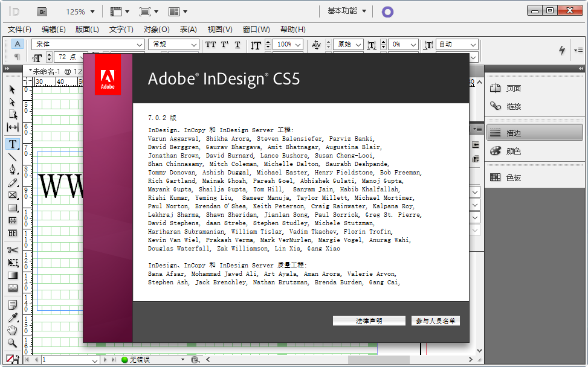Toggle underline formatting
The image size is (588, 367).
pos(237,45)
